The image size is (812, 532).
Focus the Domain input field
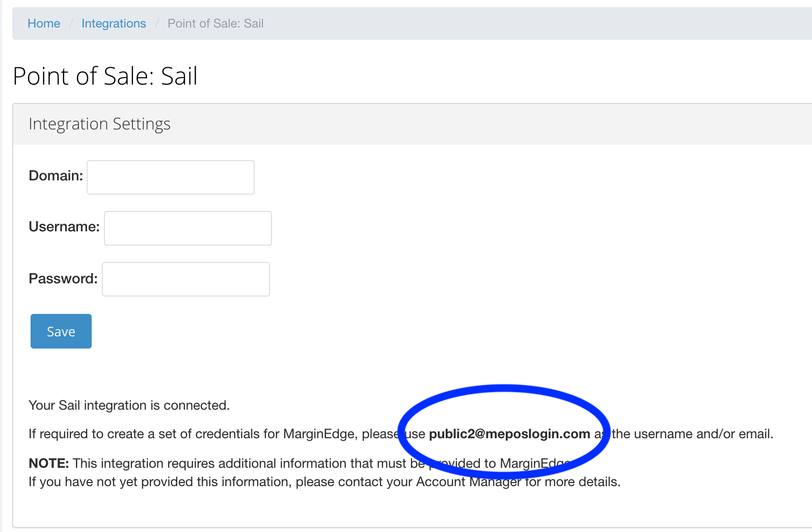point(171,177)
